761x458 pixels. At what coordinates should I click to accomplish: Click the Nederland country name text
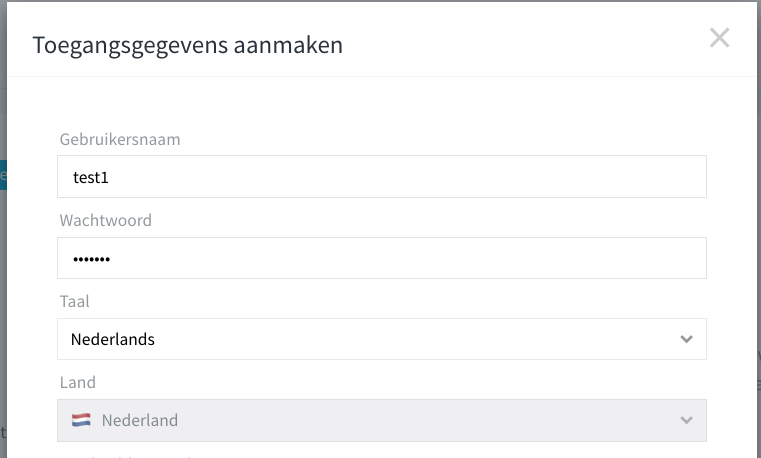(140, 420)
